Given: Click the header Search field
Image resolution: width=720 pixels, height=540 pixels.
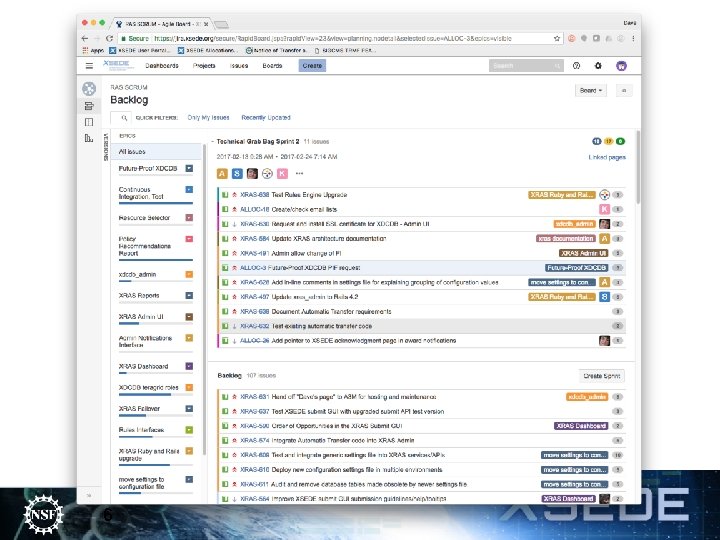Looking at the screenshot, I should point(526,66).
